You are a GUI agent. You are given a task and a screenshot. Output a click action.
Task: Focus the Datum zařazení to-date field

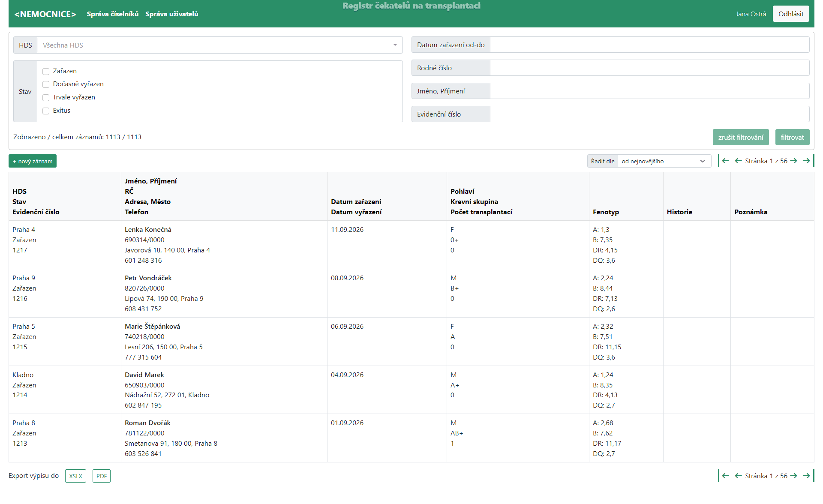730,45
